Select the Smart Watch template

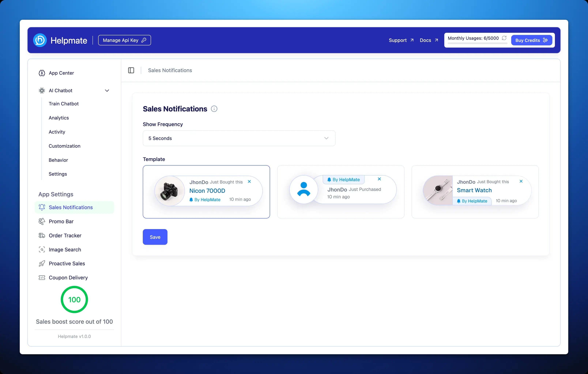(x=475, y=192)
